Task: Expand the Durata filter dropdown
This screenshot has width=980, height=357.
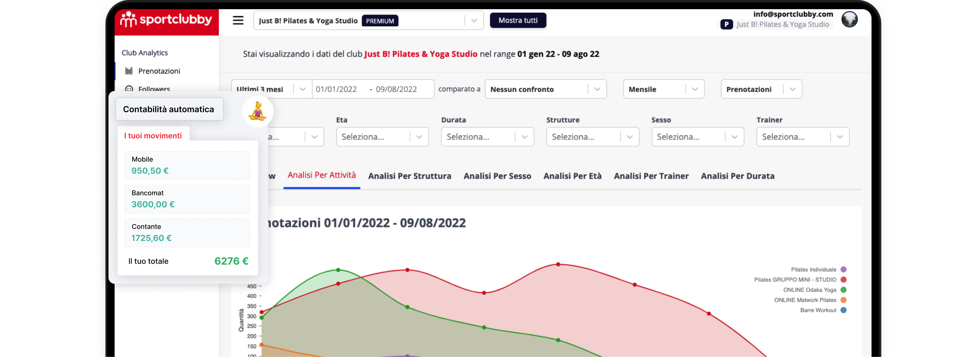Action: pyautogui.click(x=487, y=137)
